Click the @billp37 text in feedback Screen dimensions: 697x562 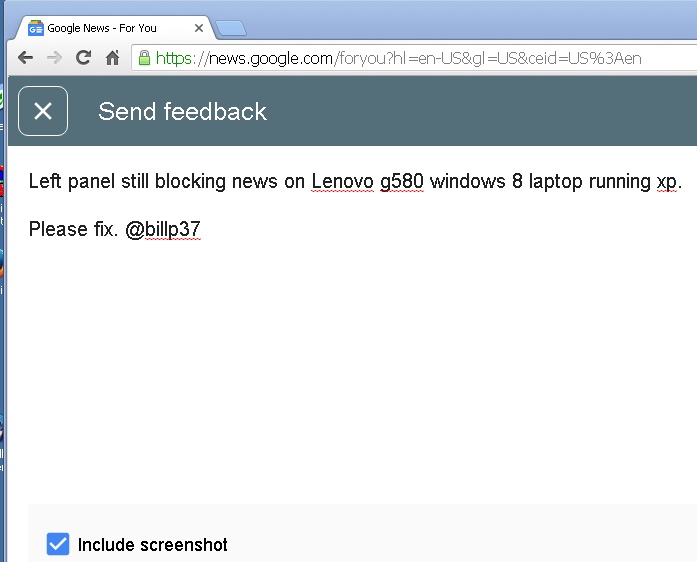click(x=163, y=229)
